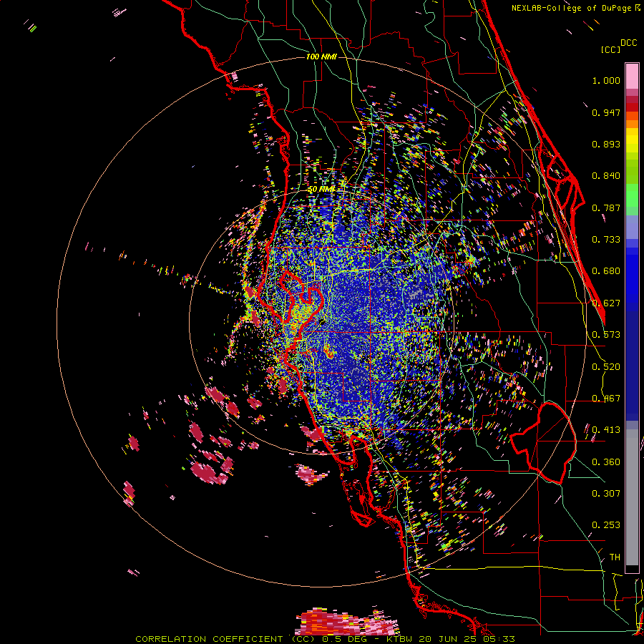Viewport: 644px width, 644px height.
Task: Click the 20 JUN 25 05:33 timestamp
Action: (x=467, y=639)
